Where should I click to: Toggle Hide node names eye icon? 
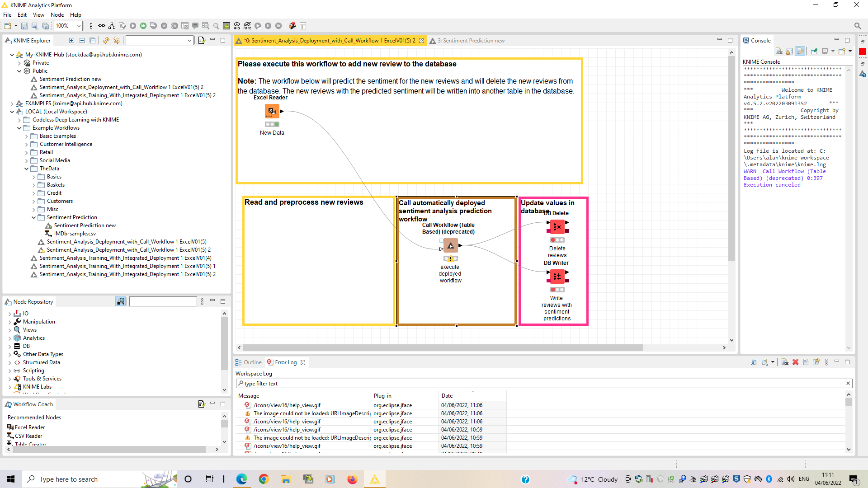[x=247, y=26]
